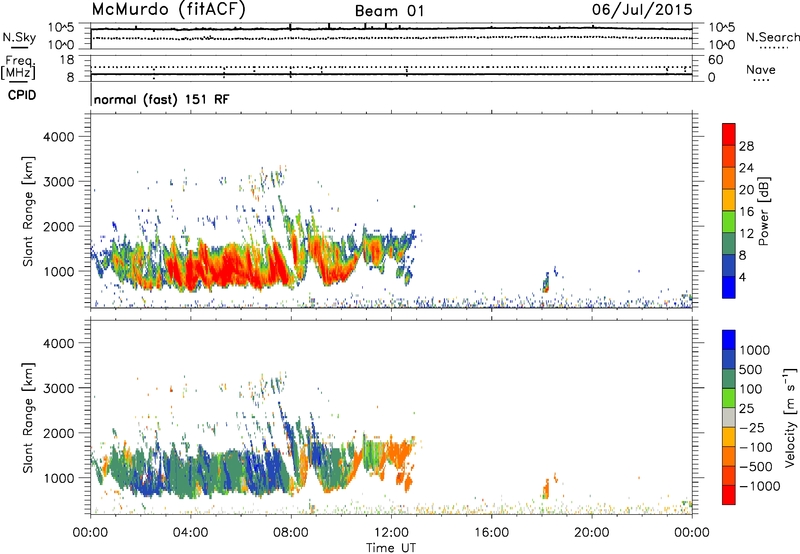Viewport: 800px width, 554px height.
Task: Click the '08:00' time tick label
Action: click(x=291, y=533)
